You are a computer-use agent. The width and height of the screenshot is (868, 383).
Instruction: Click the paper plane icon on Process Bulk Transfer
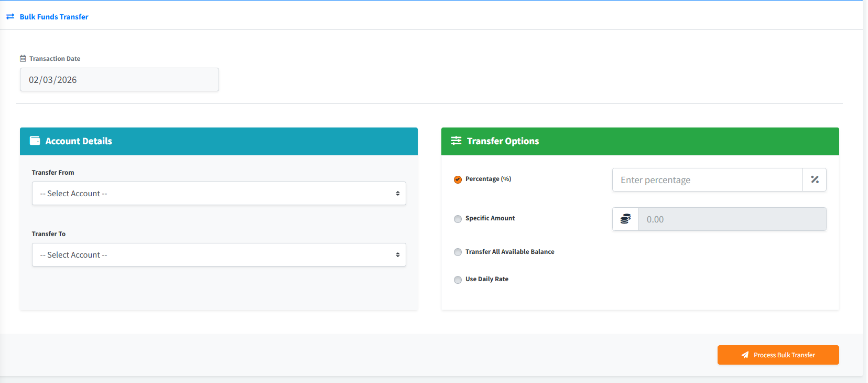coord(745,355)
